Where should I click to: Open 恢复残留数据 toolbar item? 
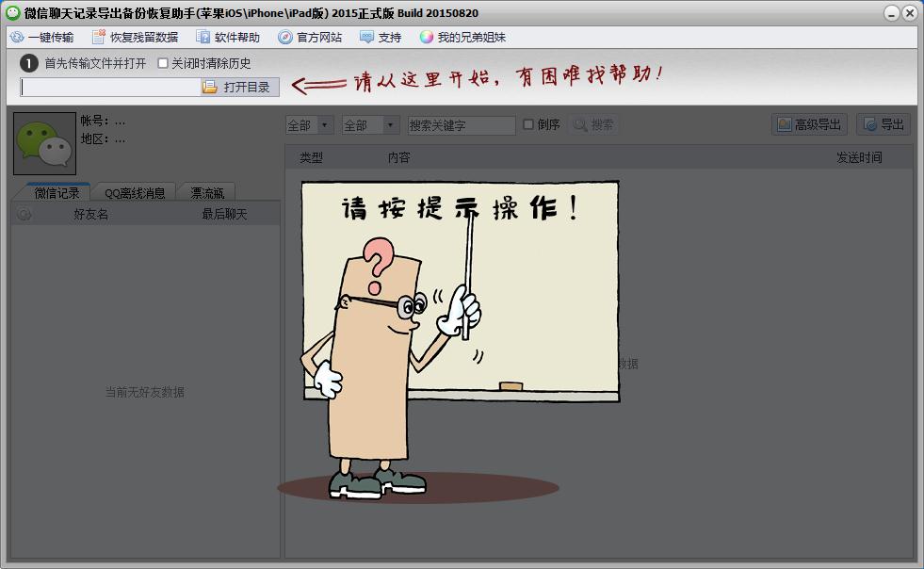pos(135,37)
